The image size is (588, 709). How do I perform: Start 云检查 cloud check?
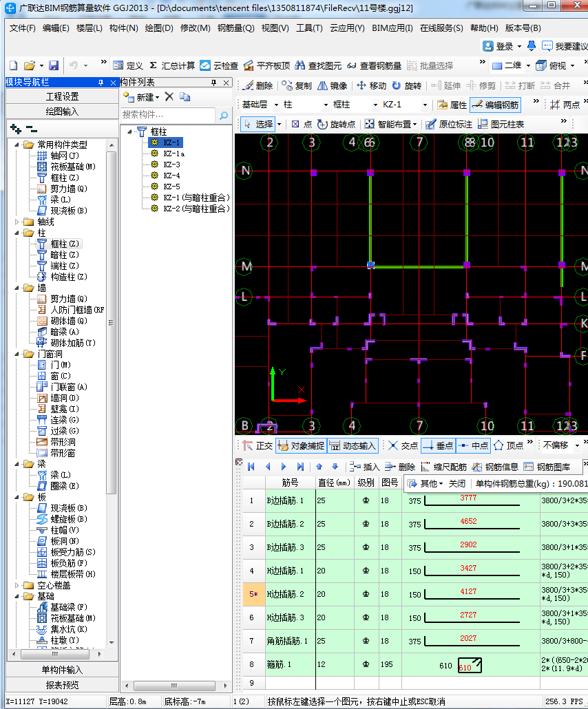pos(219,65)
